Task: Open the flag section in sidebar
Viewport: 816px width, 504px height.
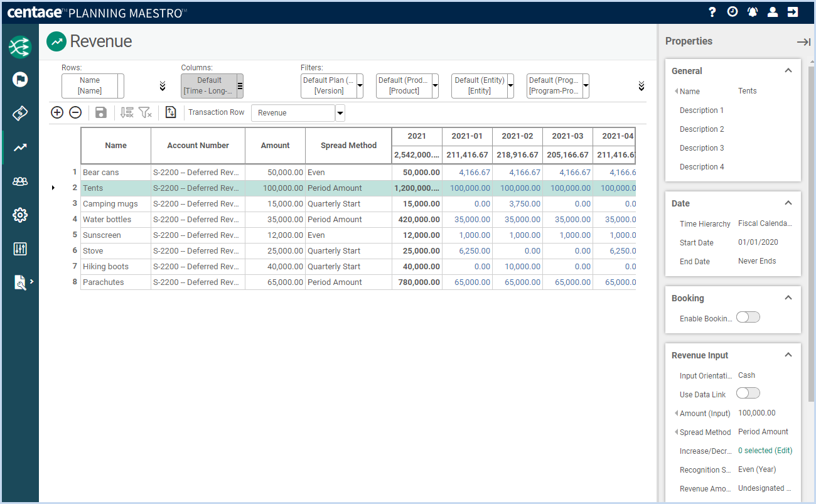Action: [x=20, y=80]
